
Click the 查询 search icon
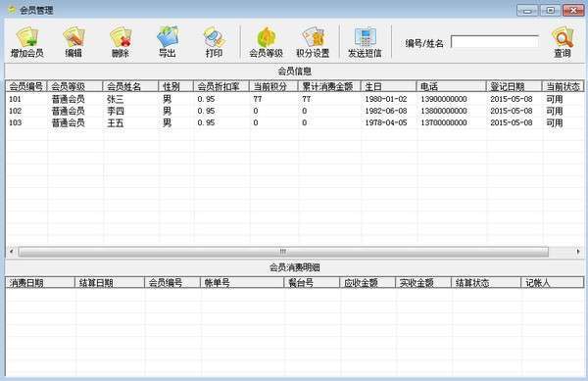tap(563, 42)
